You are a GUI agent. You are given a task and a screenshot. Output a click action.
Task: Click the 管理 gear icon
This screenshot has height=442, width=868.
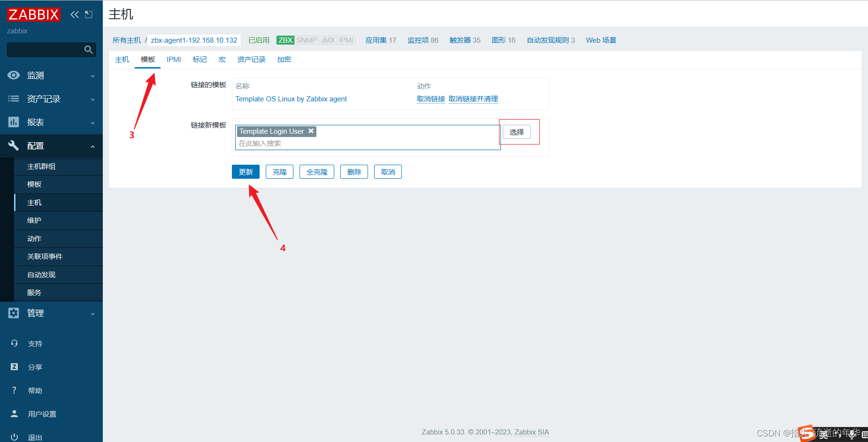[x=14, y=313]
